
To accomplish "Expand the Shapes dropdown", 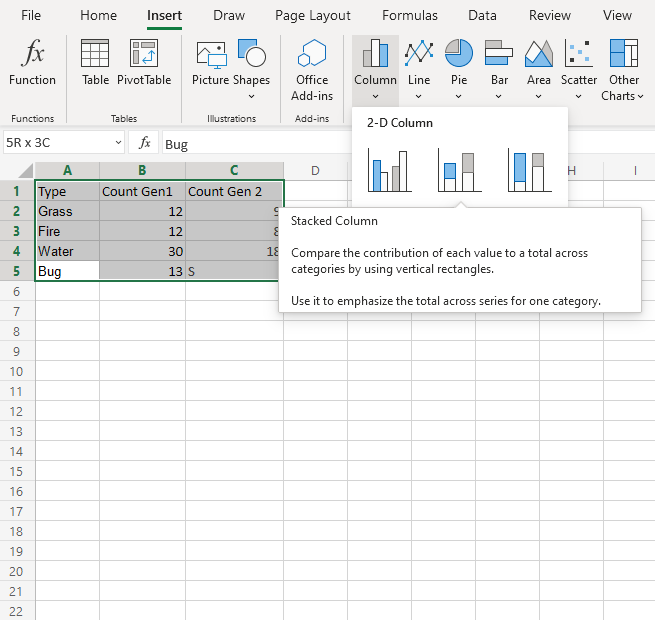I will click(251, 96).
